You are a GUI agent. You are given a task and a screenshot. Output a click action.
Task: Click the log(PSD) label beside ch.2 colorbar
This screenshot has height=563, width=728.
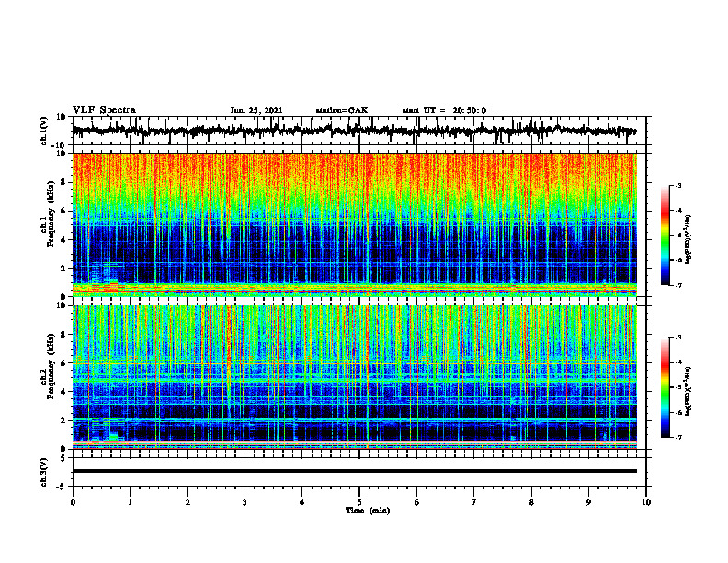pos(688,391)
